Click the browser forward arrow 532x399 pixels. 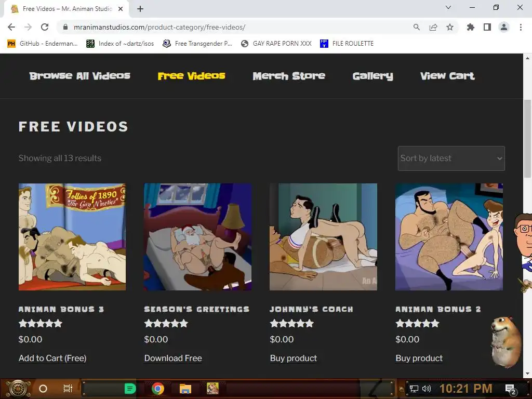(28, 27)
